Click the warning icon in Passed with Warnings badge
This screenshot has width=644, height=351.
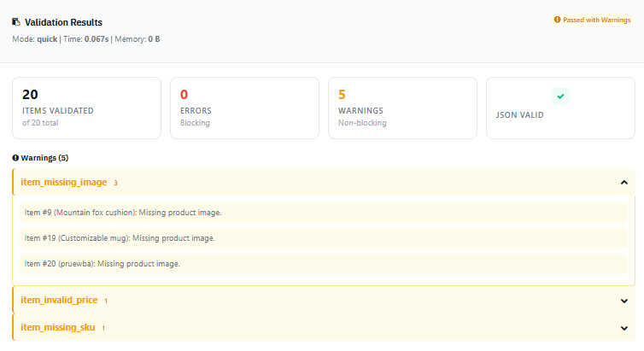tap(557, 20)
